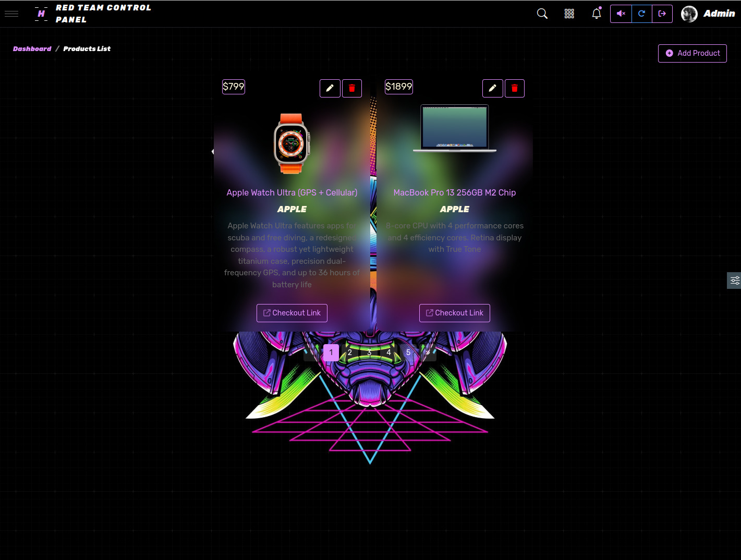Go to pagination page 2
This screenshot has height=560, width=741.
[x=350, y=352]
